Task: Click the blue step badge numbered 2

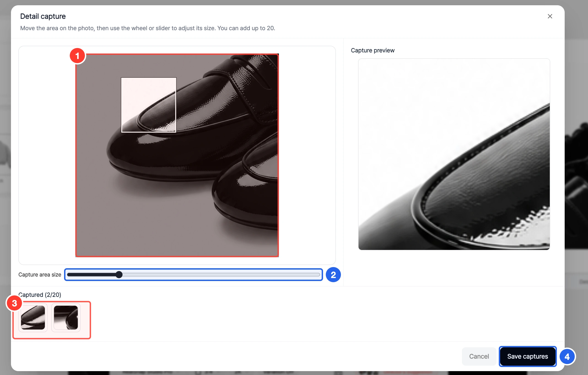Action: 333,275
